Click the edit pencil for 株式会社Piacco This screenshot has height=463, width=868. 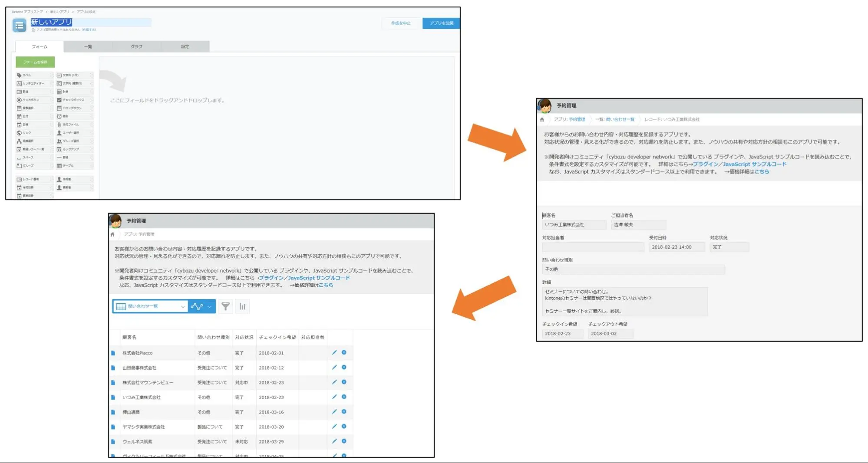pyautogui.click(x=334, y=353)
